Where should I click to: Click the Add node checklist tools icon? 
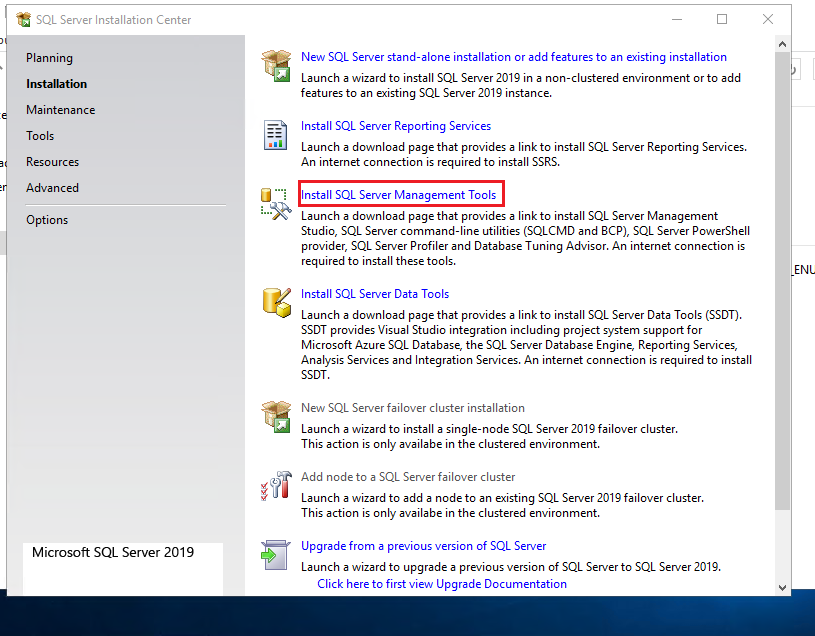[x=276, y=486]
